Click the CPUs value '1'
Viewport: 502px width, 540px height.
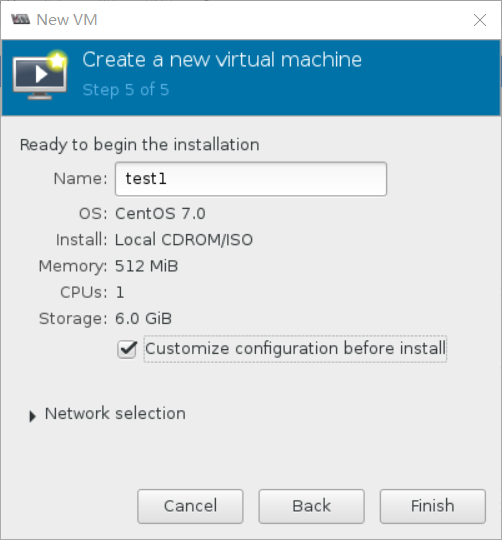[119, 292]
